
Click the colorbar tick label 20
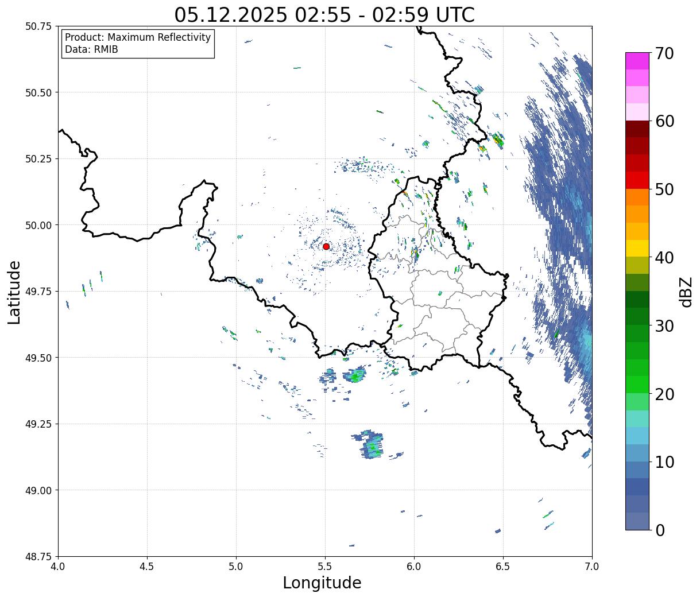pyautogui.click(x=664, y=394)
